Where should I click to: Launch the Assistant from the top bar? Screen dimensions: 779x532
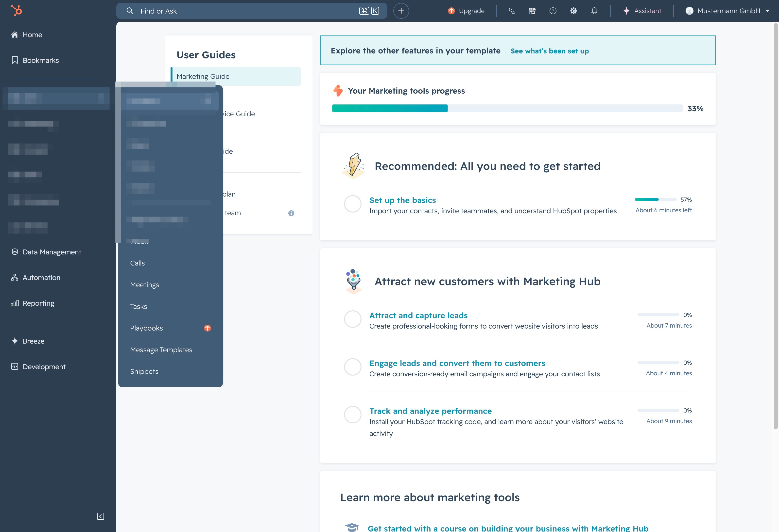(x=642, y=11)
